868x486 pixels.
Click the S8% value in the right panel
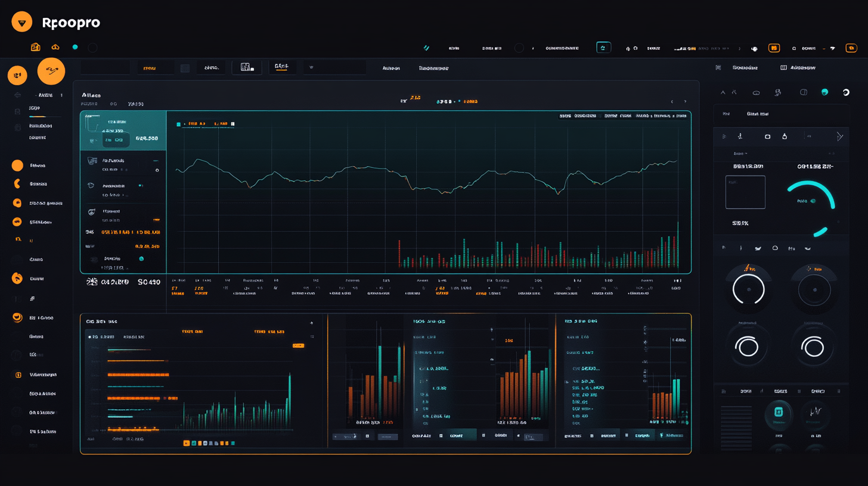pos(740,223)
